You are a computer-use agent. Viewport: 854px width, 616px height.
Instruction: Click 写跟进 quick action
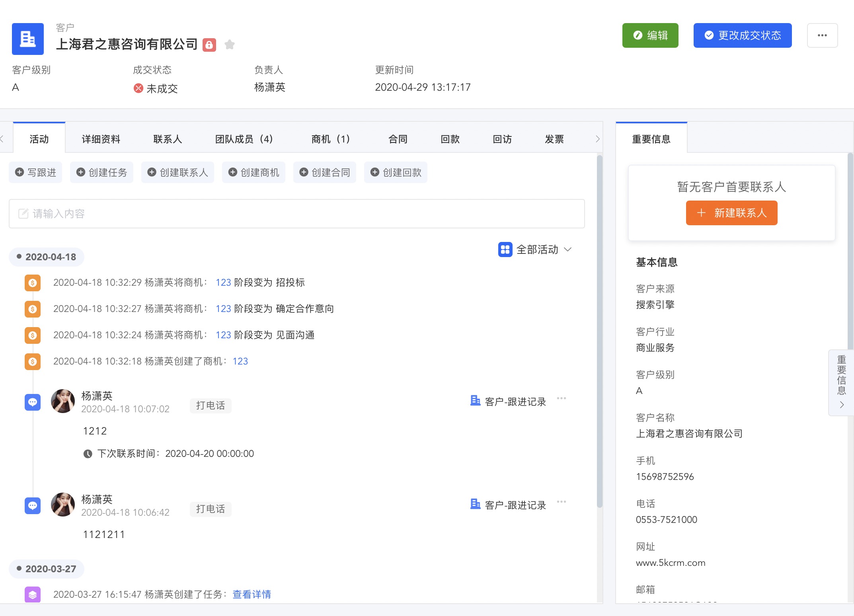(36, 172)
